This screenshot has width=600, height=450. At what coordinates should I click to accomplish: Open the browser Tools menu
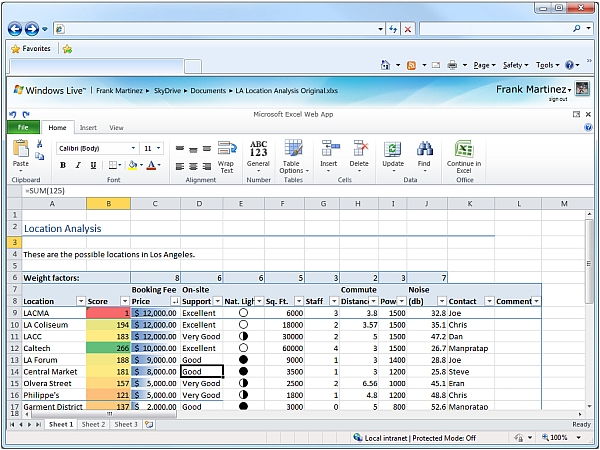point(548,65)
